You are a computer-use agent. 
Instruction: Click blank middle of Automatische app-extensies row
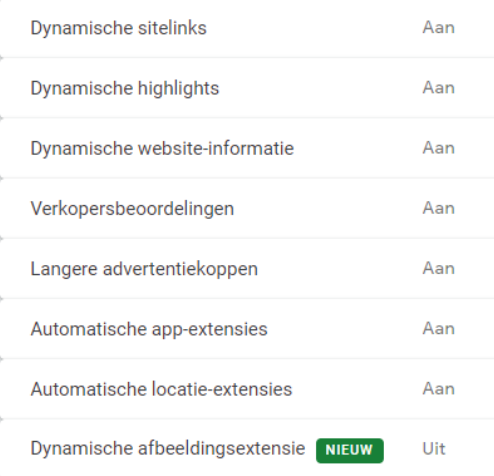point(343,329)
